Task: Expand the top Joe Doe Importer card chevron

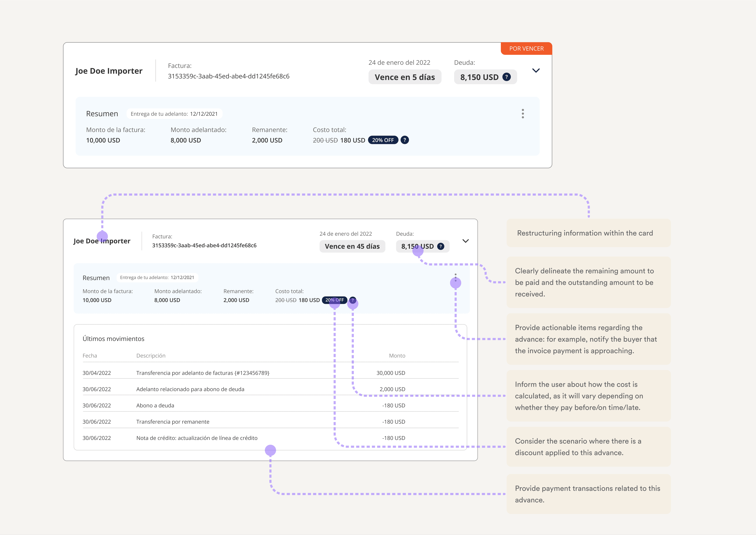Action: [x=536, y=71]
